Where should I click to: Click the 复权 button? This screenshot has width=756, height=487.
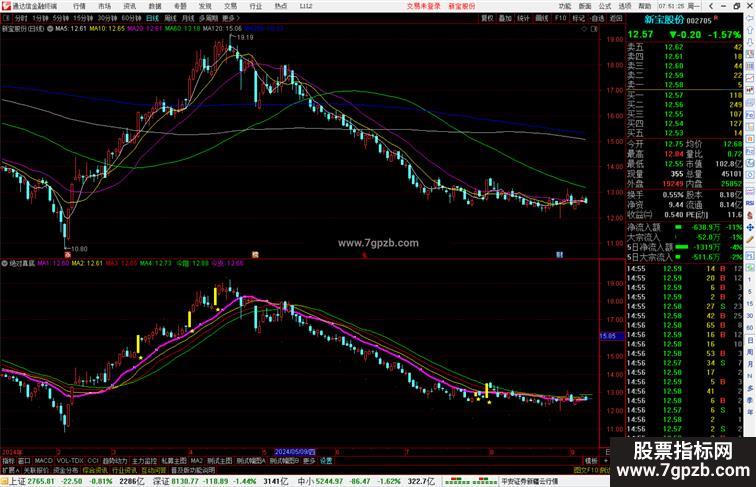(x=487, y=18)
